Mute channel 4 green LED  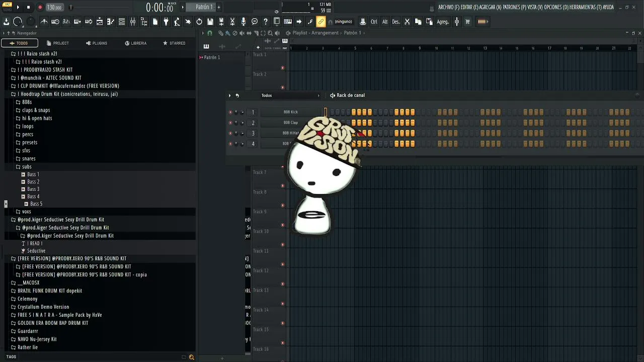[x=230, y=144]
